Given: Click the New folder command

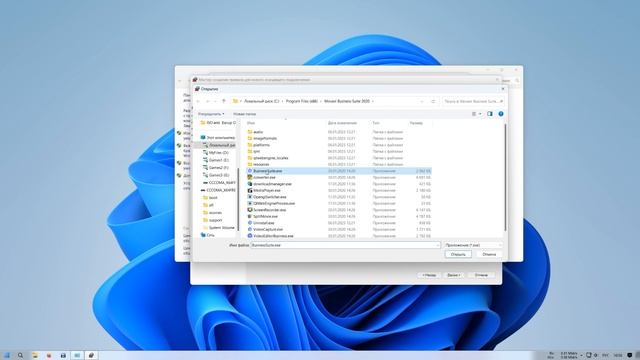Looking at the screenshot, I should [x=244, y=114].
